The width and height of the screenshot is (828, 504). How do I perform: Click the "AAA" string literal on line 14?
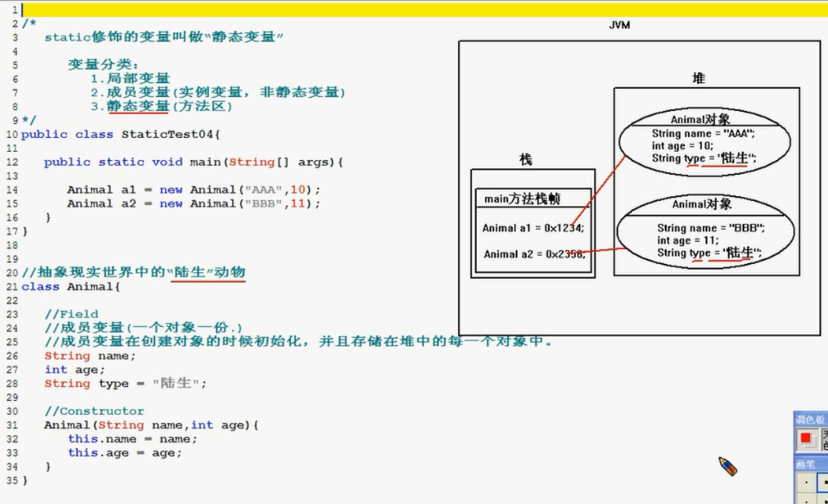tap(266, 190)
